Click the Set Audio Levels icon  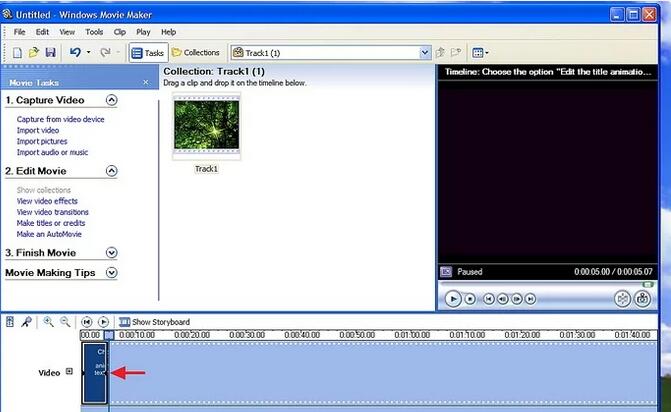10,322
